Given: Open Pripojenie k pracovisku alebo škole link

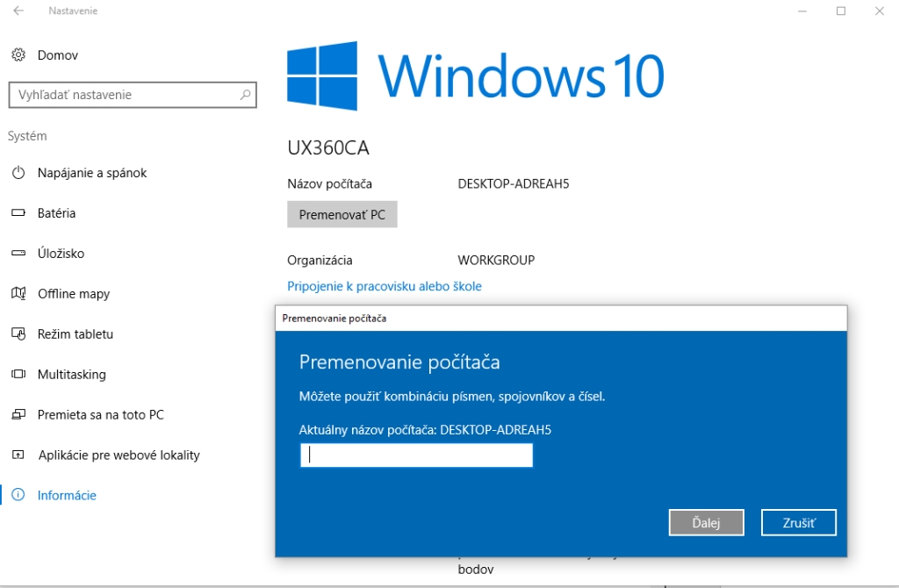Looking at the screenshot, I should [x=385, y=286].
